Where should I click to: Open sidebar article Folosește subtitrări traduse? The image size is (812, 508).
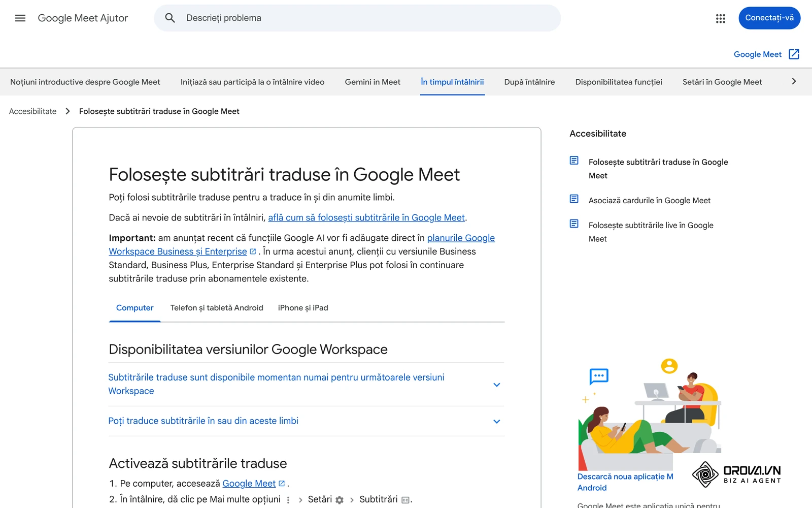click(x=658, y=169)
